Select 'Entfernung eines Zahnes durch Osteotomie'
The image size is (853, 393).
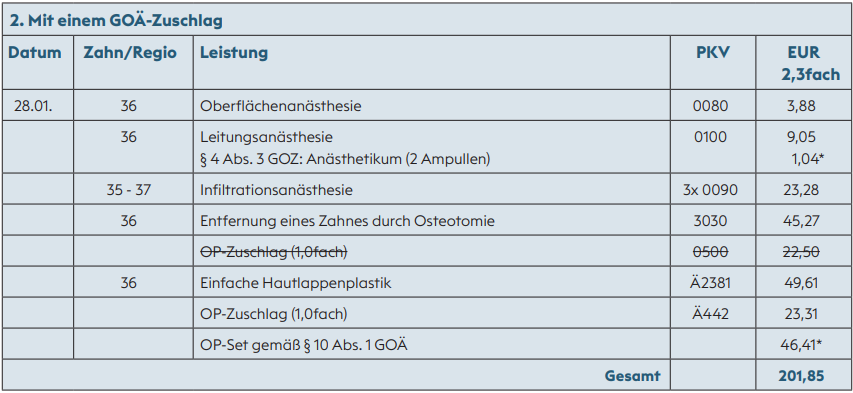point(348,221)
